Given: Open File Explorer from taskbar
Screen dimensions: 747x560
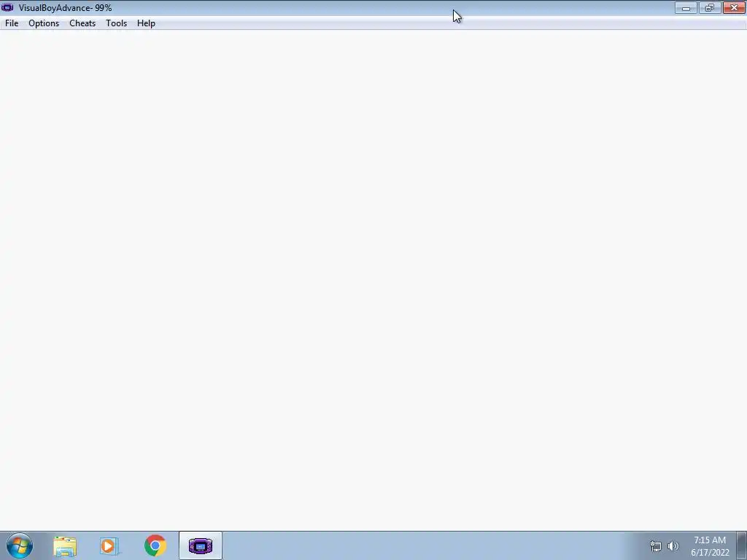Looking at the screenshot, I should pyautogui.click(x=65, y=546).
